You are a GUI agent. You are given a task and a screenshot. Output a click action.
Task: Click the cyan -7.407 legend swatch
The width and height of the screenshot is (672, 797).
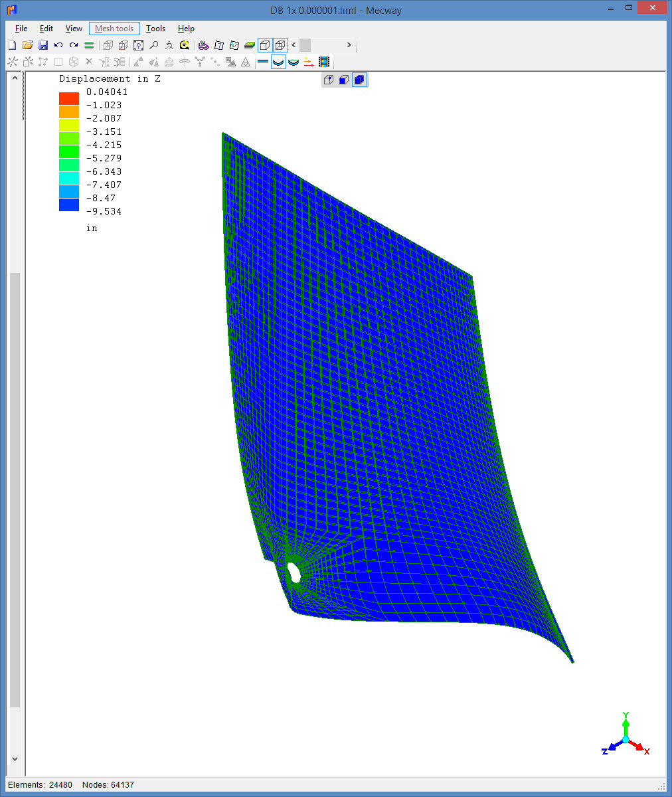69,179
